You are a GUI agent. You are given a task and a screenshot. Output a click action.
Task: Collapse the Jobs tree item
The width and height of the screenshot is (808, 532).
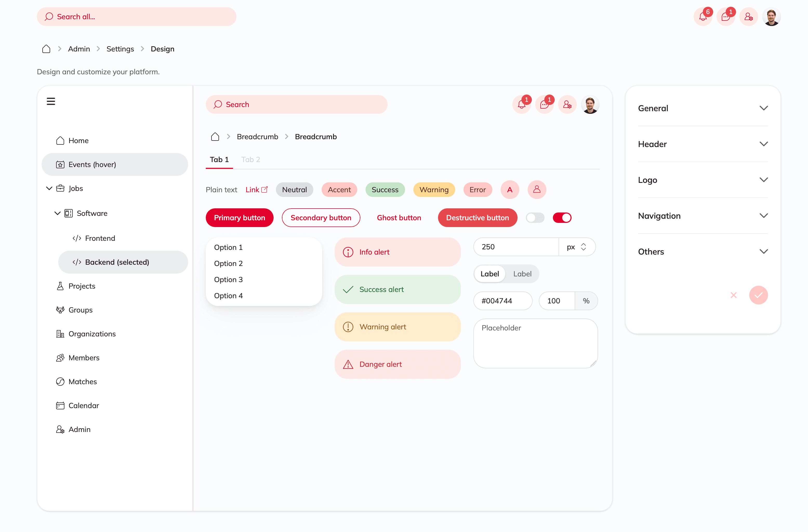(49, 188)
